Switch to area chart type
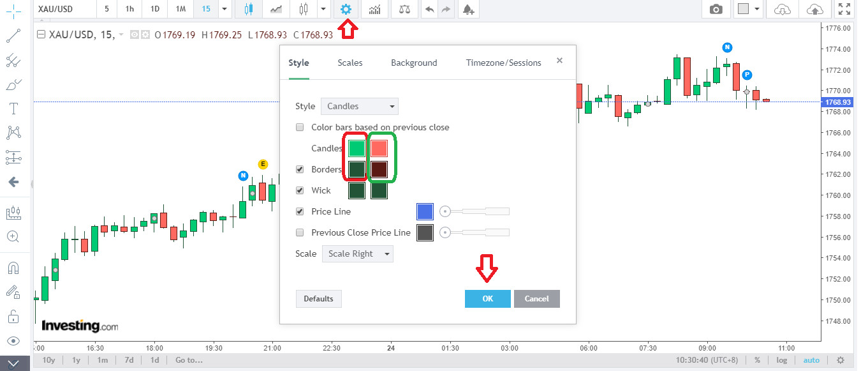 276,9
